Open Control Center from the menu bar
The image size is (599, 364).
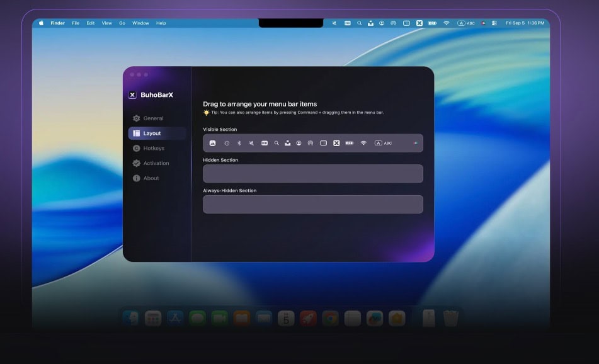pyautogui.click(x=494, y=23)
